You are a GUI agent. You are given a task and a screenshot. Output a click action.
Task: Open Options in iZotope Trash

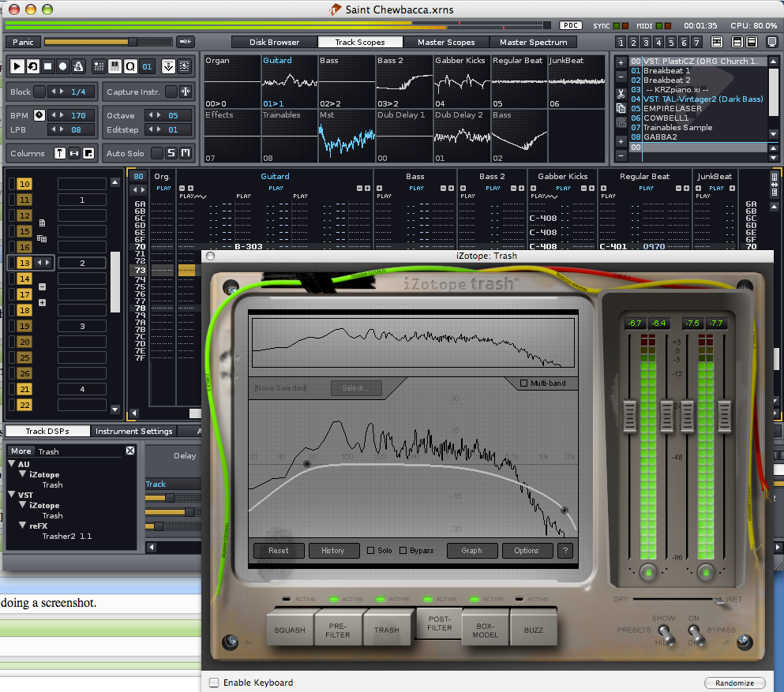pos(527,550)
